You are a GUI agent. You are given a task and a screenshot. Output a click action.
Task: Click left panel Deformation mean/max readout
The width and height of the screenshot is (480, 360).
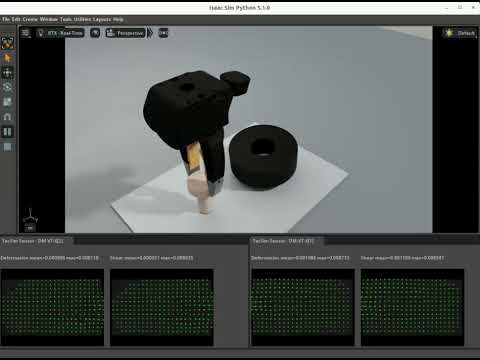(50, 258)
